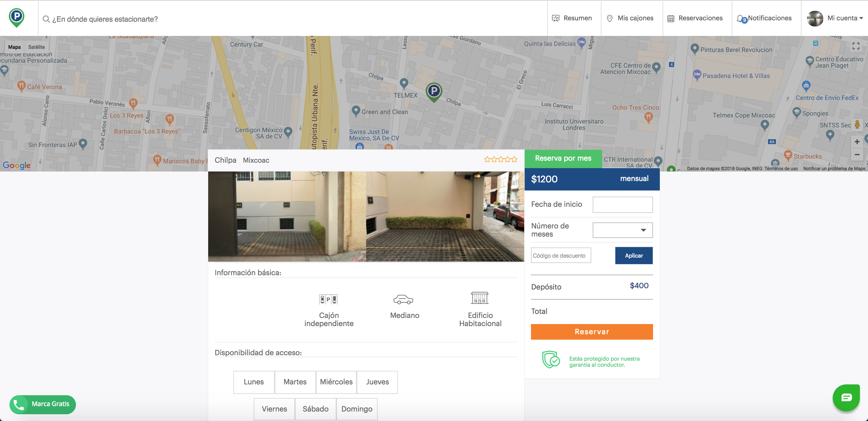Zoom in on the map
Image resolution: width=868 pixels, height=421 pixels.
pos(857,142)
